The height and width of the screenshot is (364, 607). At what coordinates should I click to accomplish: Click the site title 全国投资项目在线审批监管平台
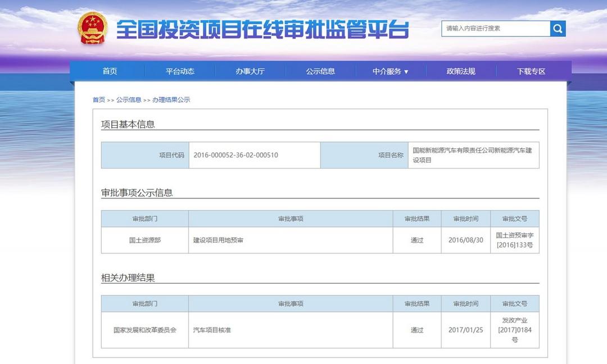[x=263, y=29]
